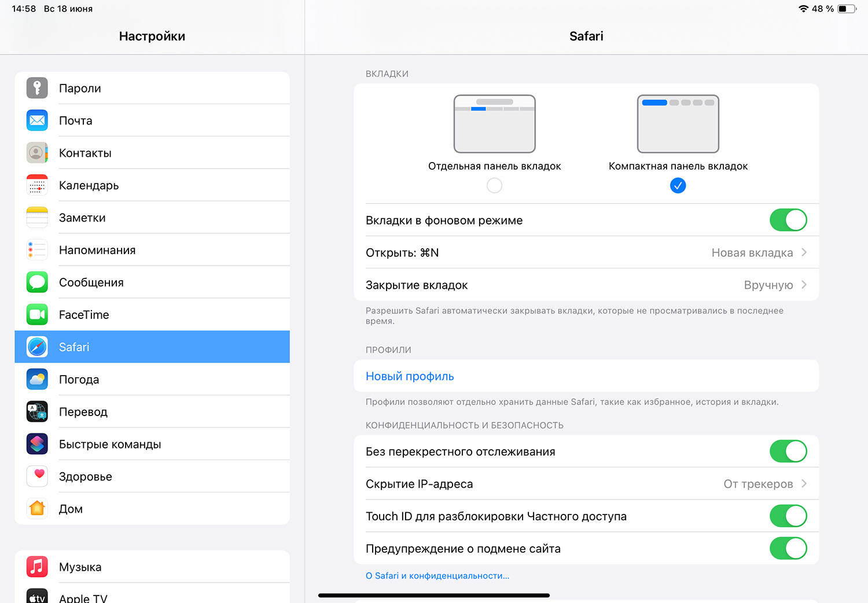
Task: Select the separate tab bar radio button
Action: [494, 186]
